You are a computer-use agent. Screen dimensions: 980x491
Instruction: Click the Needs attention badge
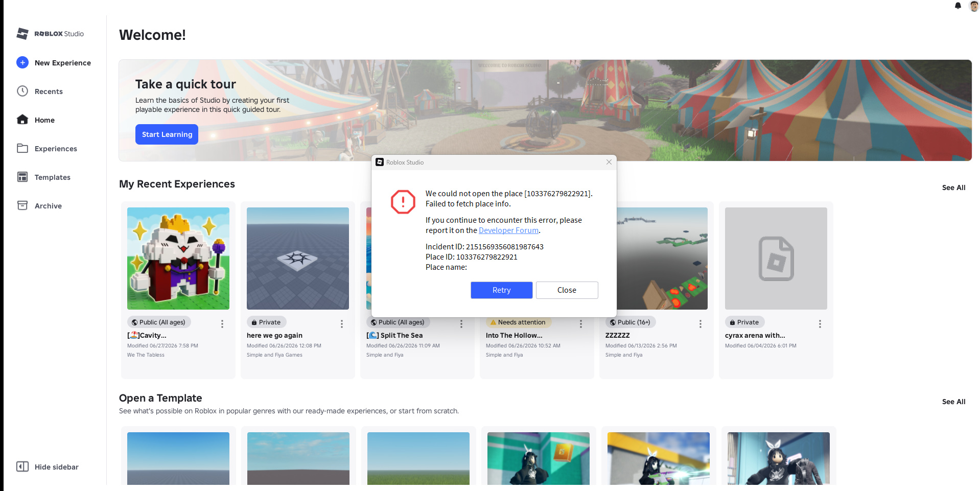[518, 322]
